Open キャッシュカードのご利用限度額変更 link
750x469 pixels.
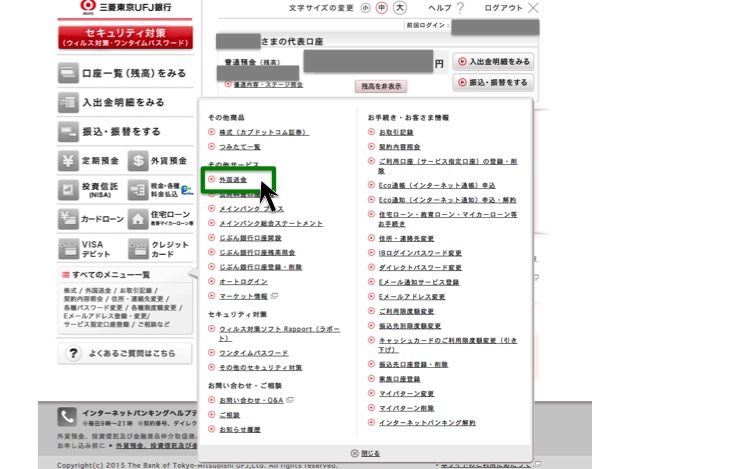point(448,345)
